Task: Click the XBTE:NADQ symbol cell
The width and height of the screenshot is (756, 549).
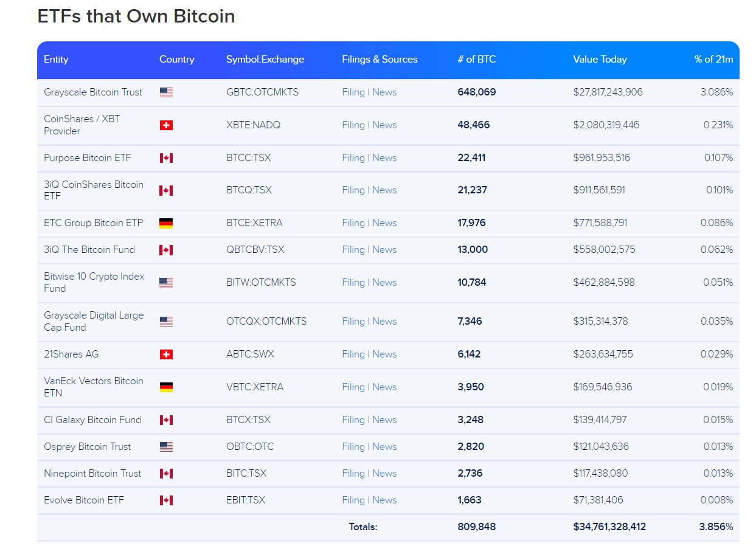Action: pyautogui.click(x=254, y=125)
